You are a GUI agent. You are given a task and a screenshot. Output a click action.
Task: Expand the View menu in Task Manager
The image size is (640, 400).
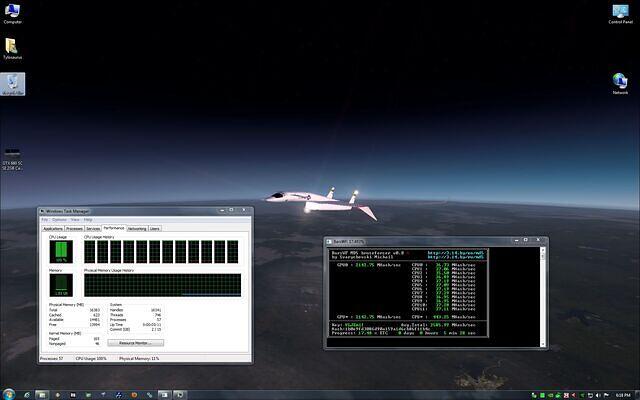[74, 220]
